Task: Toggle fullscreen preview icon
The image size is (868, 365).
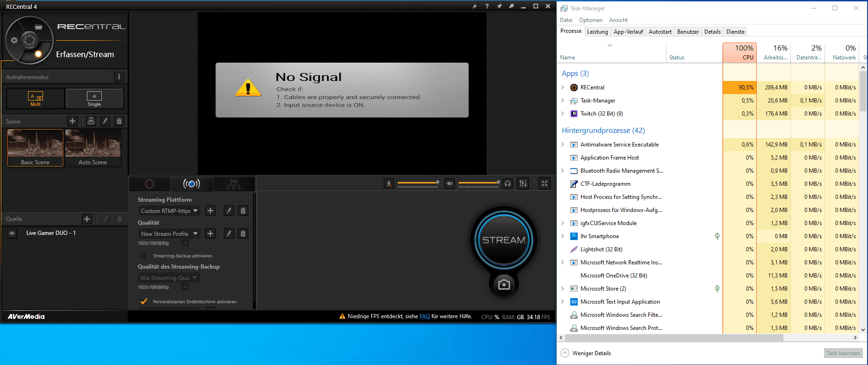Action: click(545, 183)
